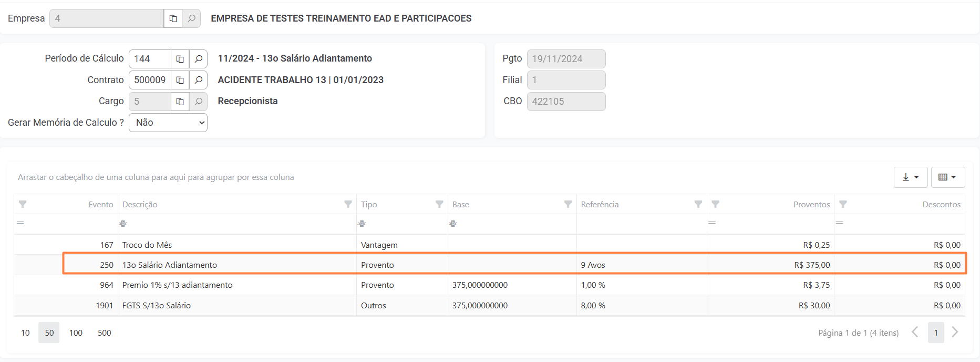The image size is (980, 362).
Task: Set page size to 10 rows
Action: [x=25, y=333]
